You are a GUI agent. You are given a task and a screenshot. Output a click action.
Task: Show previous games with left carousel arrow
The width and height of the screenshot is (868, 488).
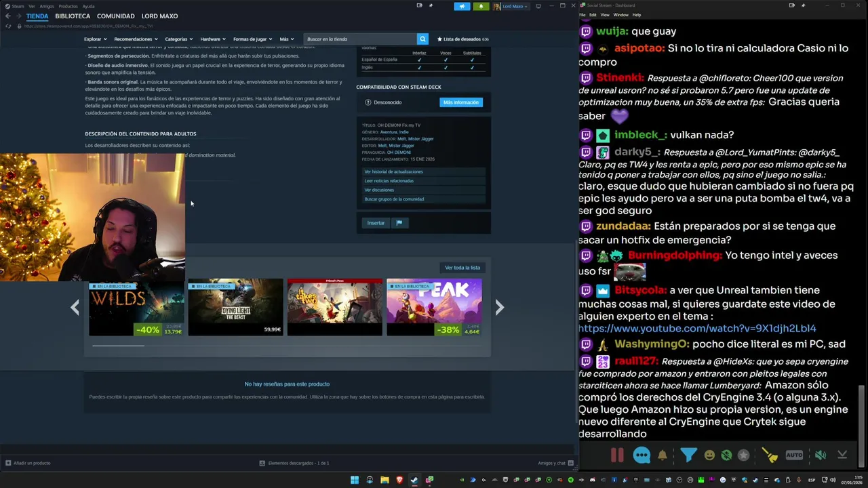click(75, 308)
